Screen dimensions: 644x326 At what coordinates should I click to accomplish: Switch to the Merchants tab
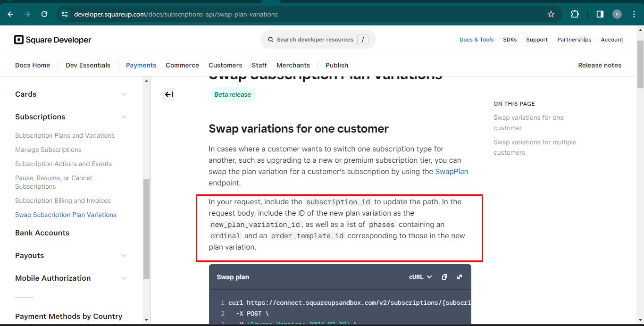coord(293,65)
